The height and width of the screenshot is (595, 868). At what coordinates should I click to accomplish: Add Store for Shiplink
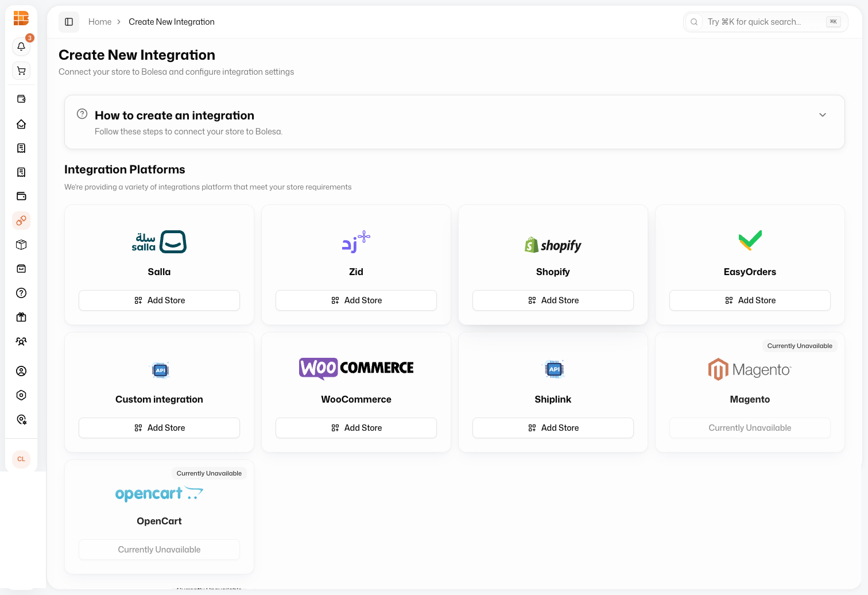click(x=553, y=428)
